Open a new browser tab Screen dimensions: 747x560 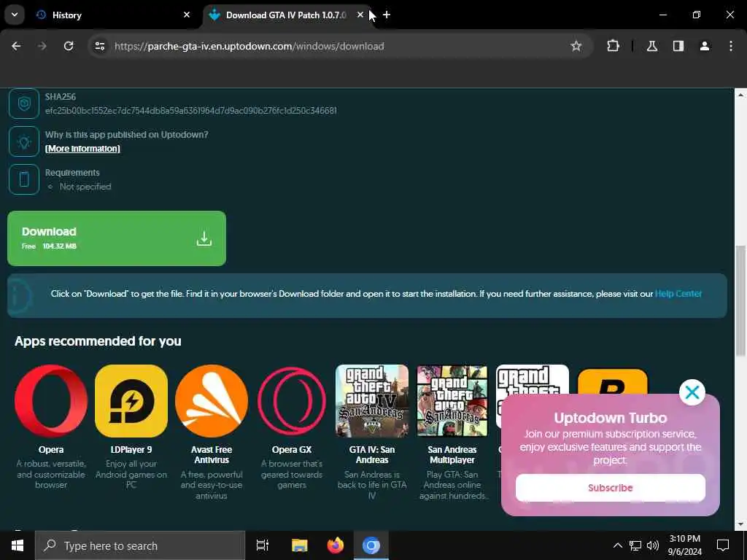click(x=387, y=15)
